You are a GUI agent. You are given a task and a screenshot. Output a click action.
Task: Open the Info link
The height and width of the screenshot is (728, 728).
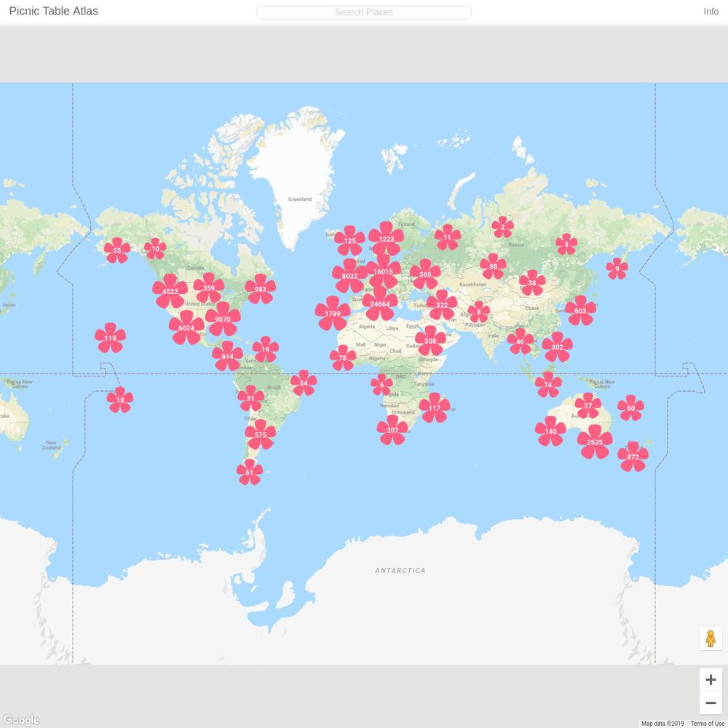tap(711, 12)
